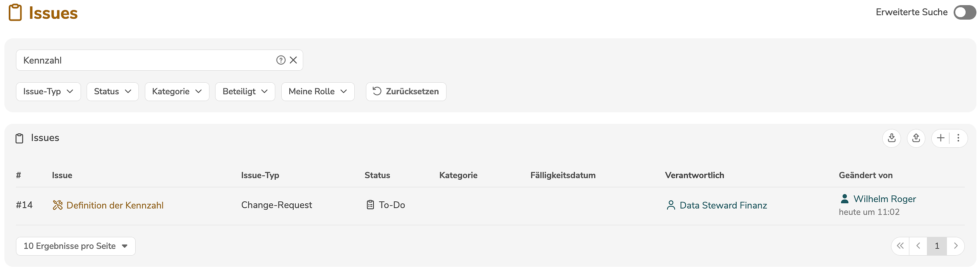This screenshot has height=270, width=980.
Task: Open the Kategorie filter
Action: tap(177, 91)
